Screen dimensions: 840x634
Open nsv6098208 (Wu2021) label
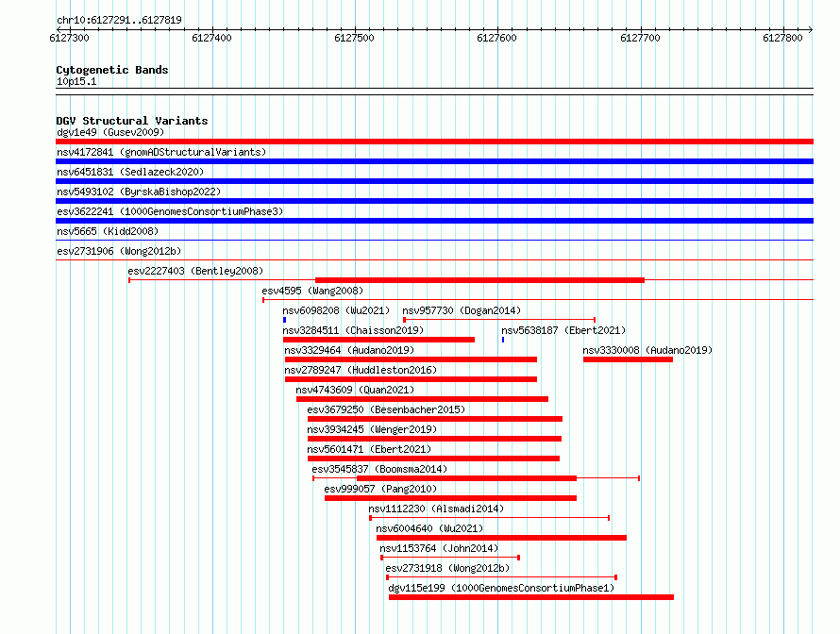point(336,310)
